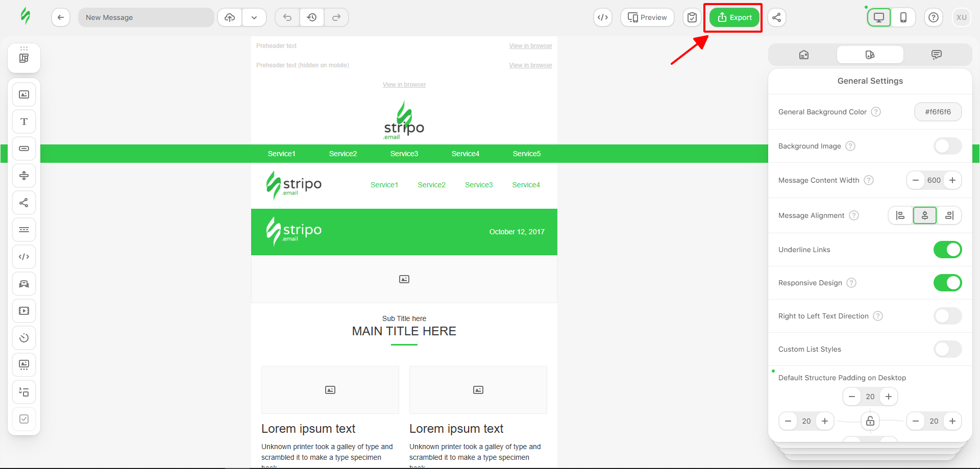Select the Timer block in sidebar
This screenshot has width=980, height=469.
click(24, 338)
